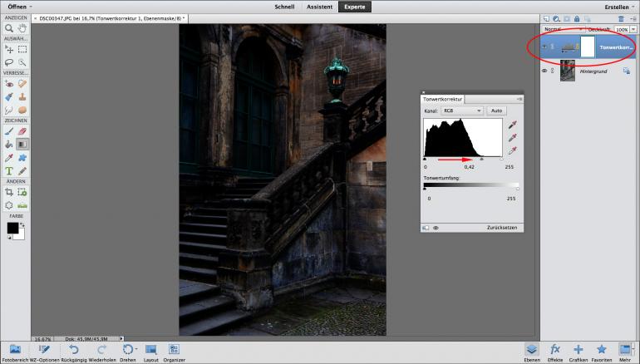Open the layers panel options menu

point(633,19)
